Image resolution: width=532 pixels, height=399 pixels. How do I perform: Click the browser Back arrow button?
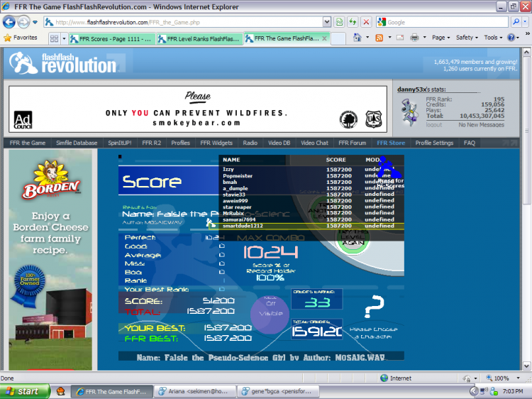click(9, 23)
